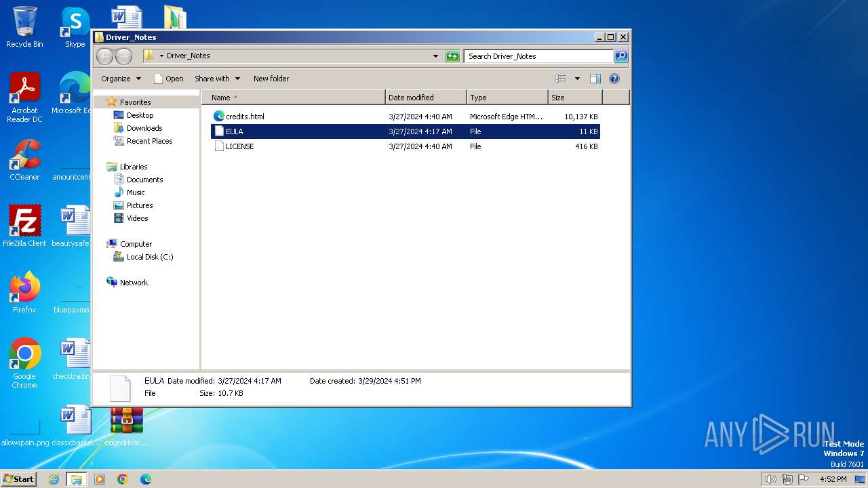Select Computer in navigation pane
868x488 pixels.
[x=136, y=244]
